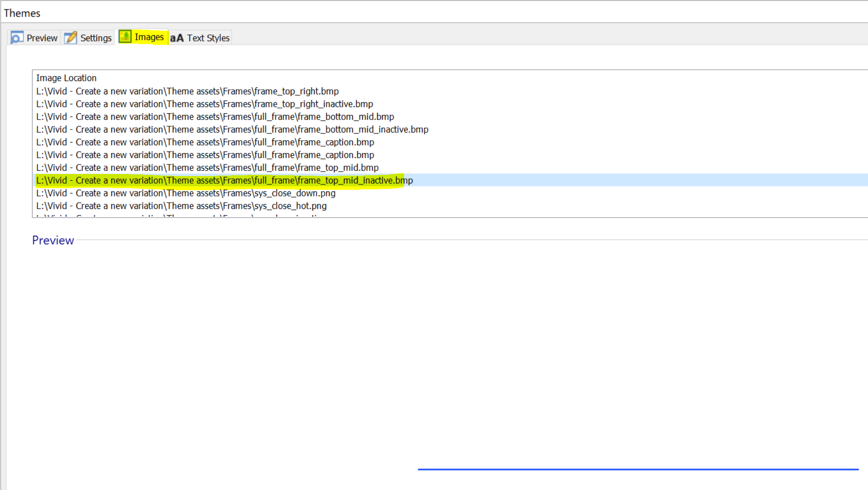Click the Image Location column header
This screenshot has width=868, height=490.
point(66,78)
